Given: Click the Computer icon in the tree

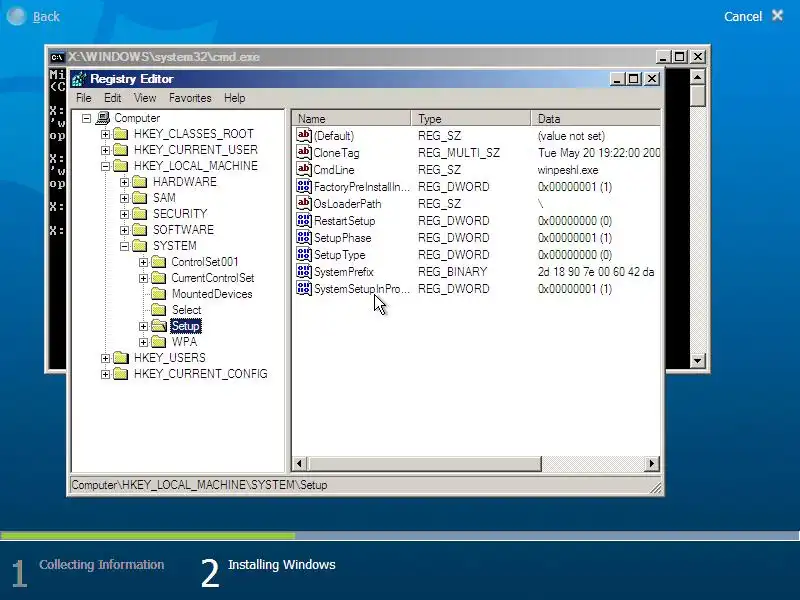Looking at the screenshot, I should point(103,118).
